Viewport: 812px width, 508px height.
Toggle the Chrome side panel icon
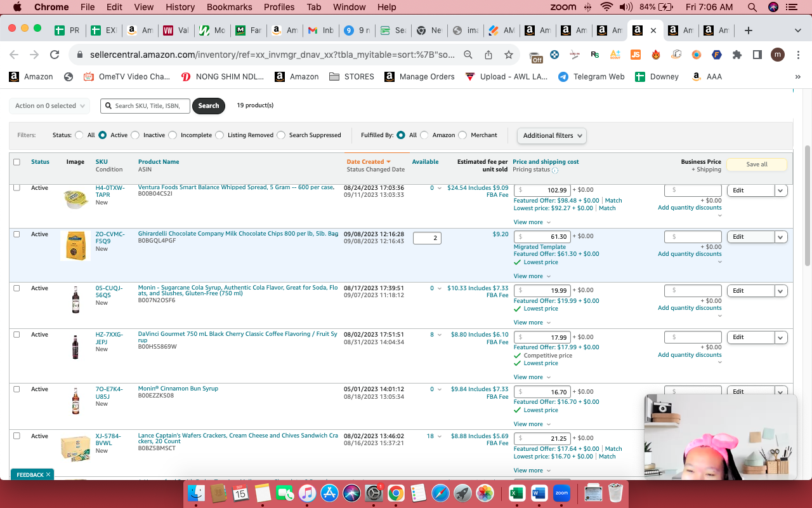(x=757, y=55)
